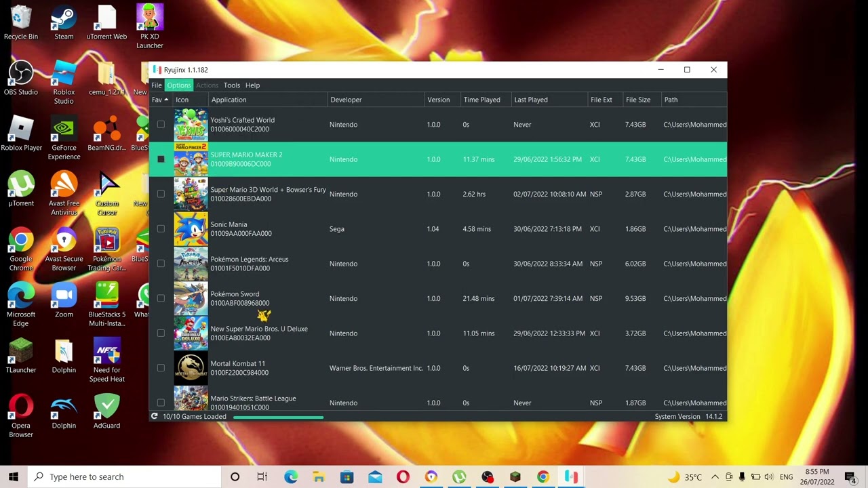Click the Pokémon Legends: Arceus game icon

click(191, 264)
